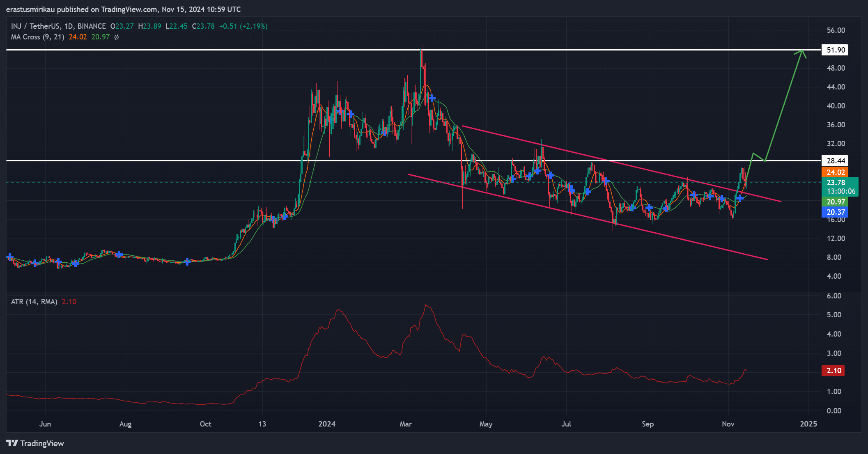Click the green arrowhead near 51.90 line
Screen dimensions: 868x454
pyautogui.click(x=801, y=52)
